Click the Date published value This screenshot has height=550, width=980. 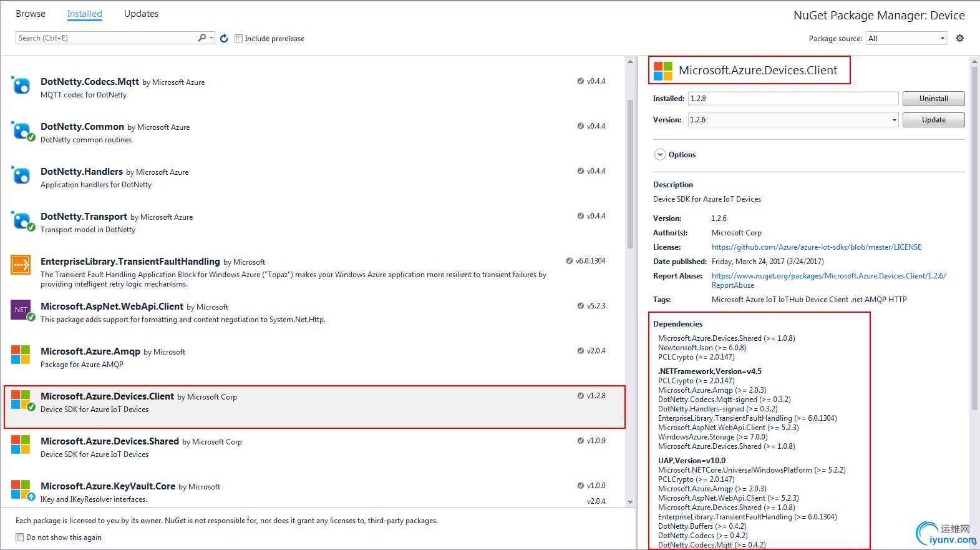click(768, 262)
